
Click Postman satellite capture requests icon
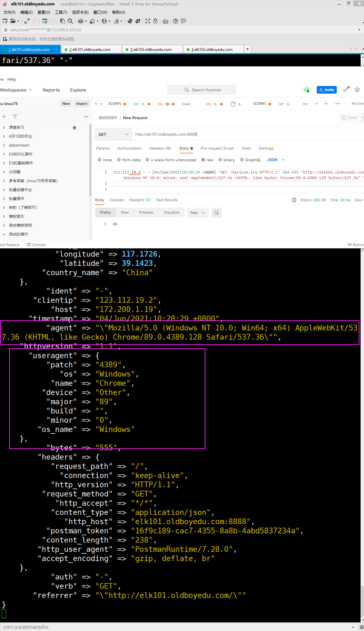coord(346,90)
